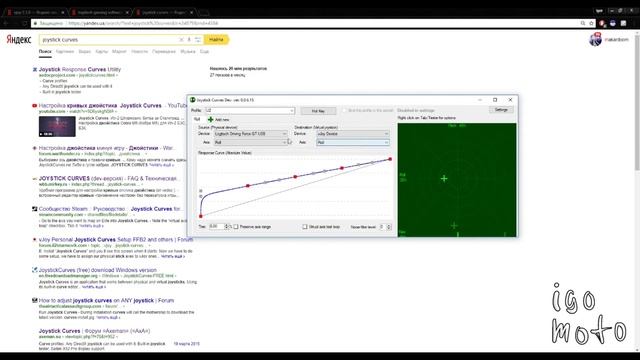Open Ещё search categories menu
Screen dimensions: 640x360
point(204,51)
